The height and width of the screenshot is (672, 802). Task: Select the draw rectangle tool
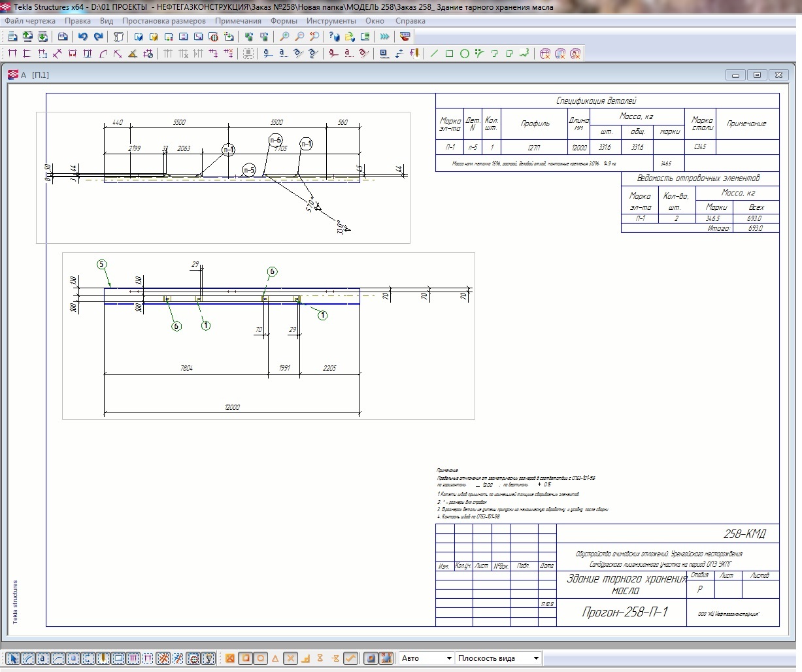click(449, 54)
